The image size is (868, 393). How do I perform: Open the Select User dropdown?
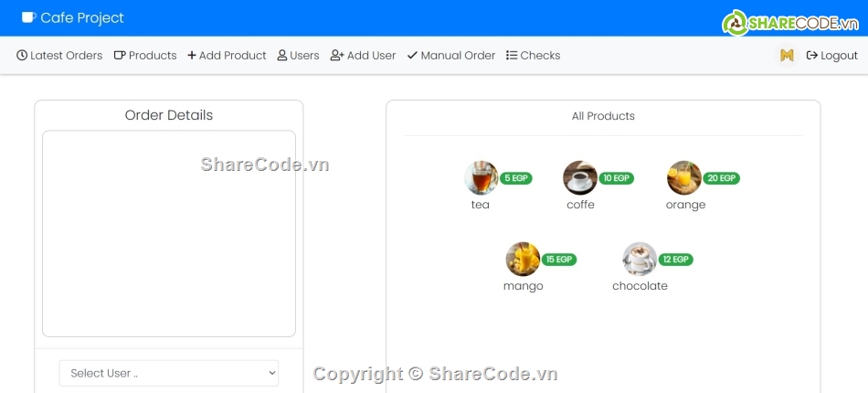tap(169, 373)
